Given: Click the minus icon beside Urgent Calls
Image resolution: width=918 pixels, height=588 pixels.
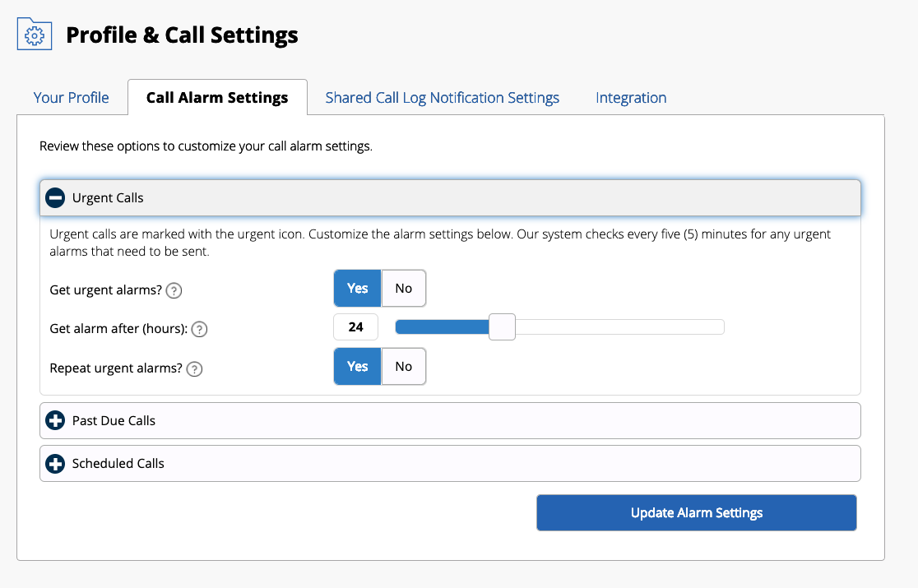Looking at the screenshot, I should click(56, 198).
